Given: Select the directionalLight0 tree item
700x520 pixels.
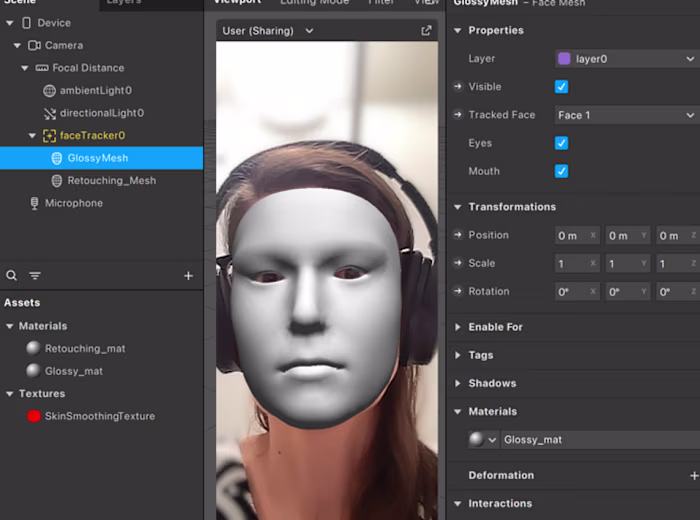Looking at the screenshot, I should tap(101, 113).
